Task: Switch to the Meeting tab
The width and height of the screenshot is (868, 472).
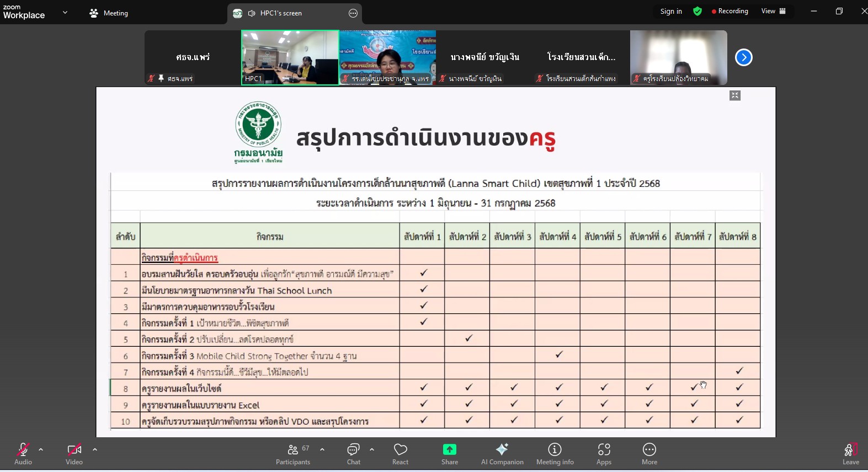Action: (x=109, y=13)
